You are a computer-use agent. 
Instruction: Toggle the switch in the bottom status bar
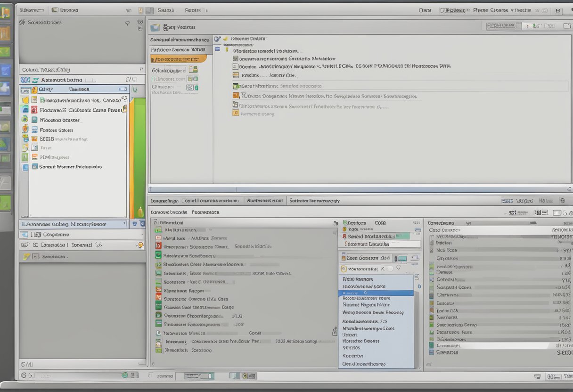point(205,376)
